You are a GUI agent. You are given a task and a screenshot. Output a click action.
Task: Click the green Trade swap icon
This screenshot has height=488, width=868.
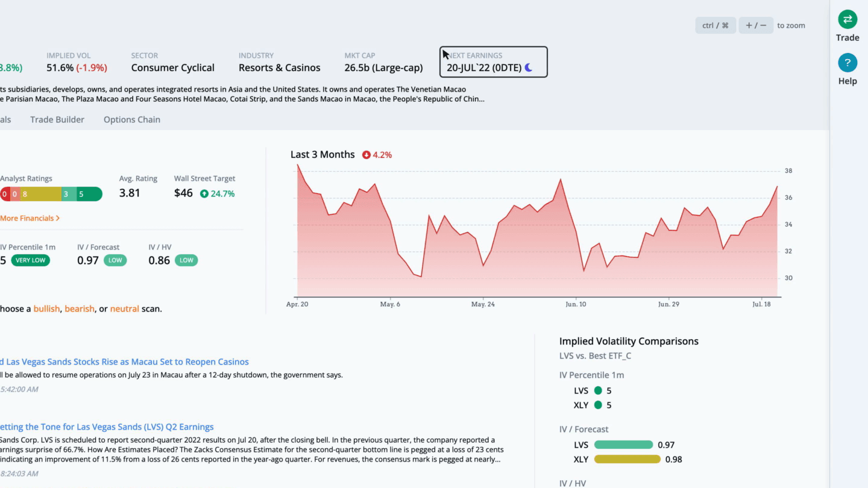848,19
